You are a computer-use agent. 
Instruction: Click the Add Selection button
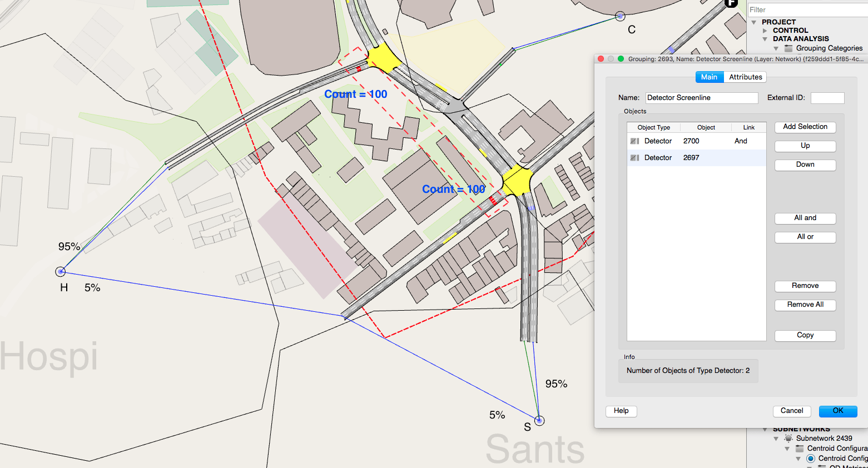(805, 127)
